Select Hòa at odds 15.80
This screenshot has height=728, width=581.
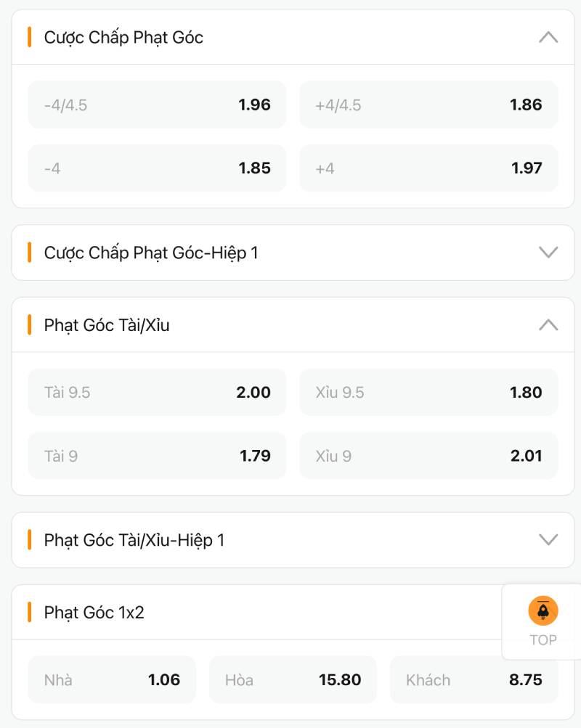pyautogui.click(x=293, y=680)
